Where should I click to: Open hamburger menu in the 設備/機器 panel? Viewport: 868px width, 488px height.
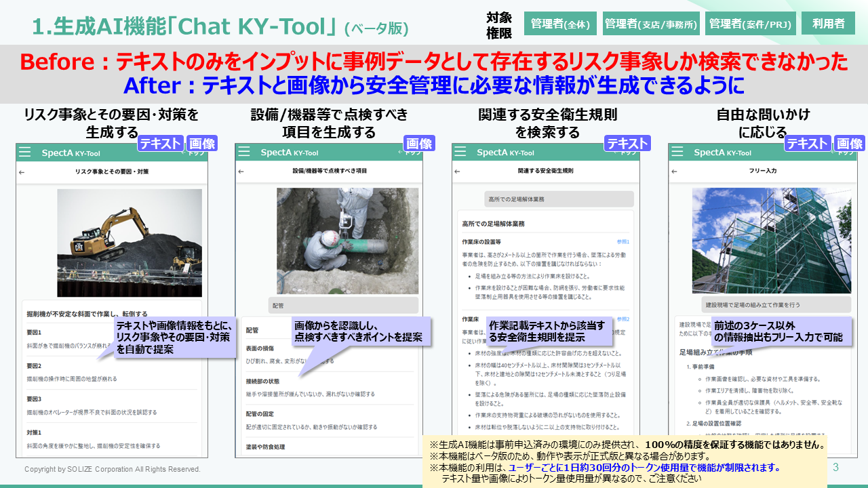(x=244, y=152)
